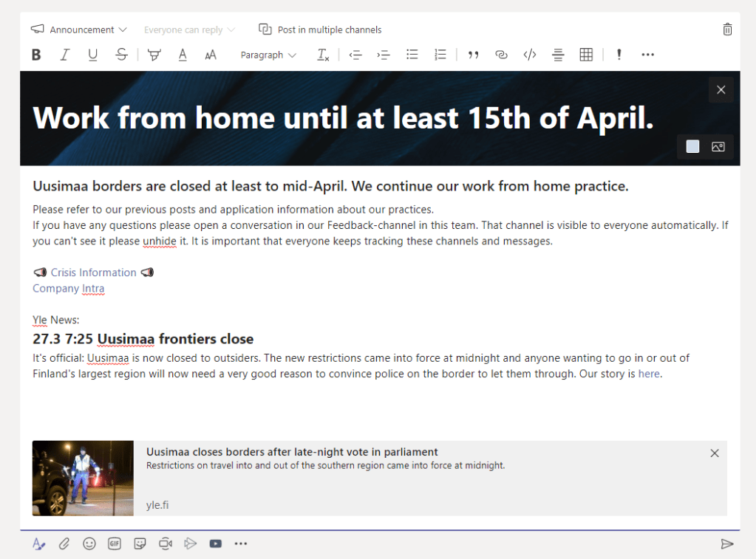The height and width of the screenshot is (559, 756).
Task: Open more formatting options ellipsis
Action: (x=648, y=55)
